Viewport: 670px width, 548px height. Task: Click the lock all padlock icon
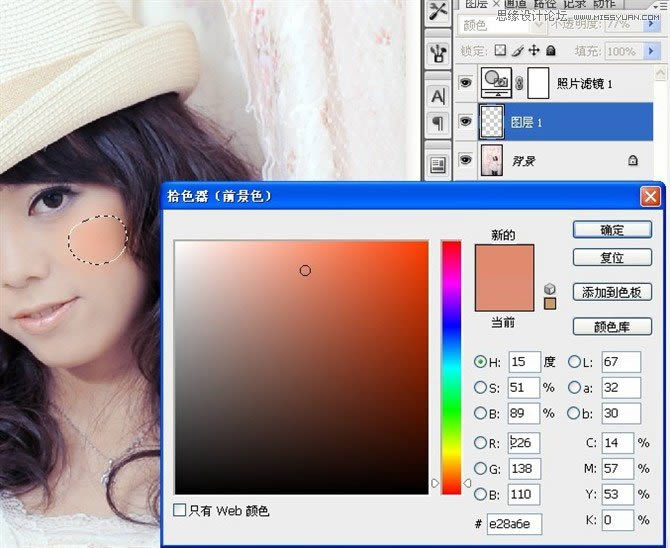(x=551, y=50)
